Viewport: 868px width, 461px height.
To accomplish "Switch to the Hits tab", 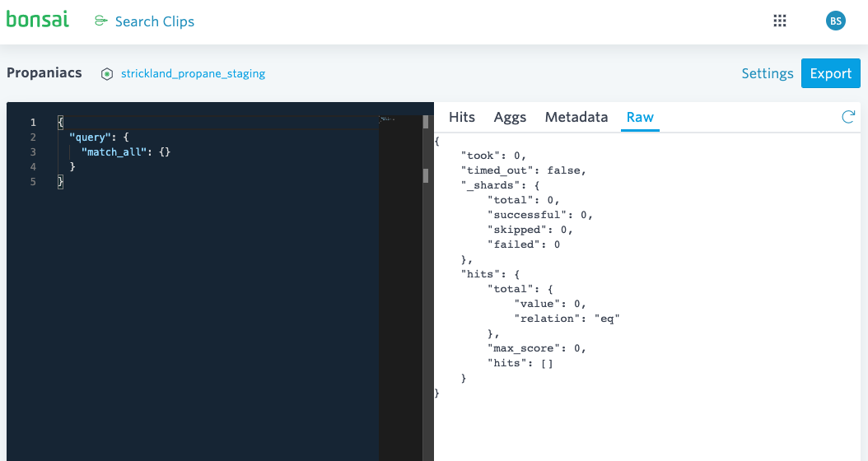I will coord(462,117).
